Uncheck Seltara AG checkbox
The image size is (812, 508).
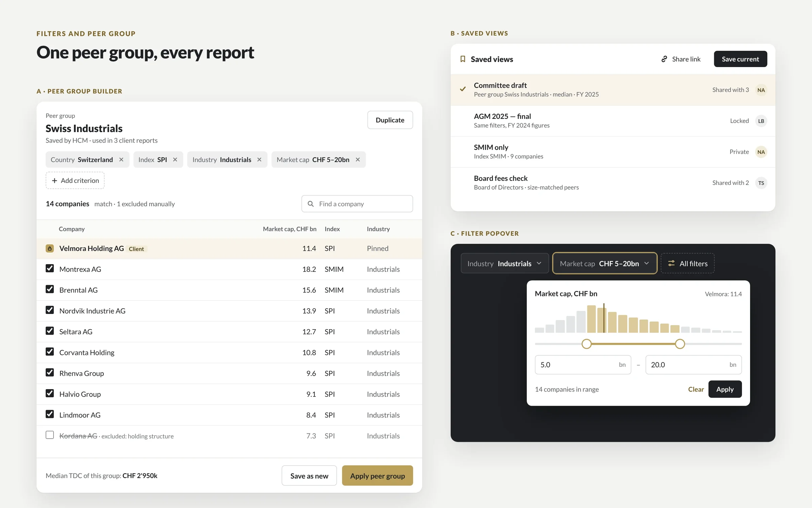[x=50, y=331]
